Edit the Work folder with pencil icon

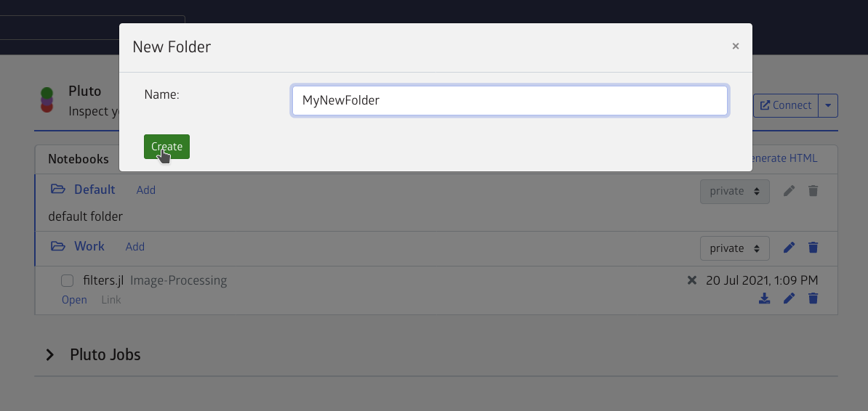click(x=789, y=248)
